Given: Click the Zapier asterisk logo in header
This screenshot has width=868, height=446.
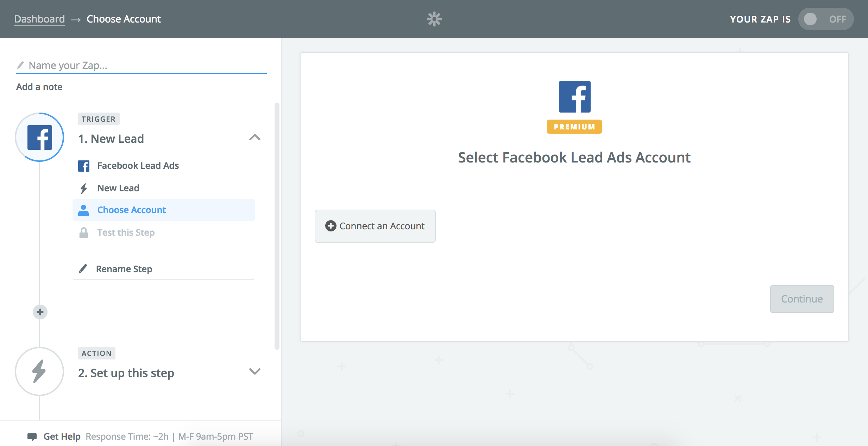Looking at the screenshot, I should click(x=434, y=19).
